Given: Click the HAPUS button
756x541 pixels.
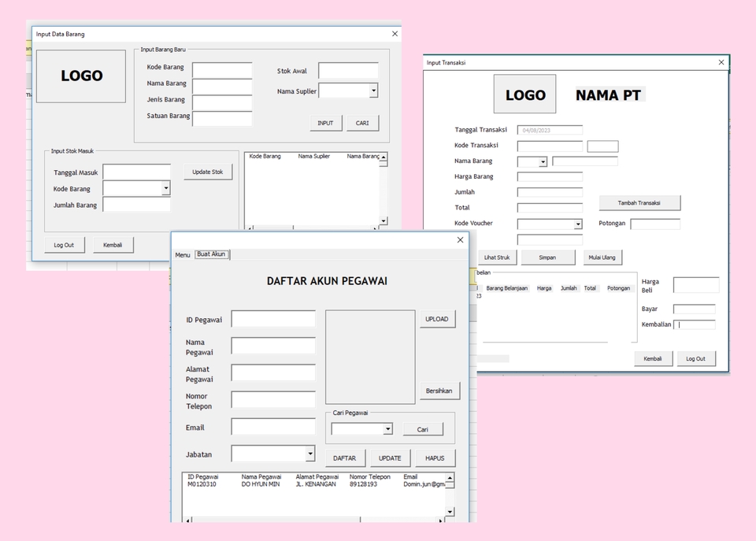Looking at the screenshot, I should click(435, 458).
